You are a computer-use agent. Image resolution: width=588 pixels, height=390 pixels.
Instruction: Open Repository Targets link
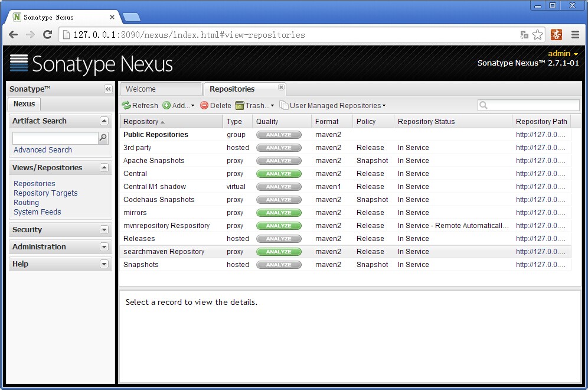pyautogui.click(x=45, y=193)
